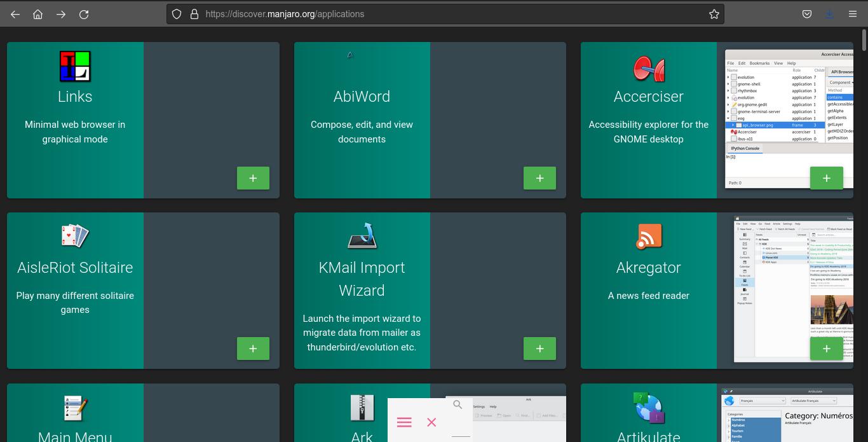Open the Artikulate application title
Viewport: 868px width, 442px height.
649,436
